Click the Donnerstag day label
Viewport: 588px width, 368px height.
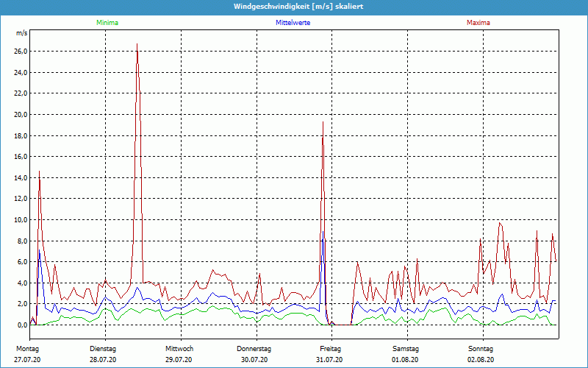coord(254,349)
